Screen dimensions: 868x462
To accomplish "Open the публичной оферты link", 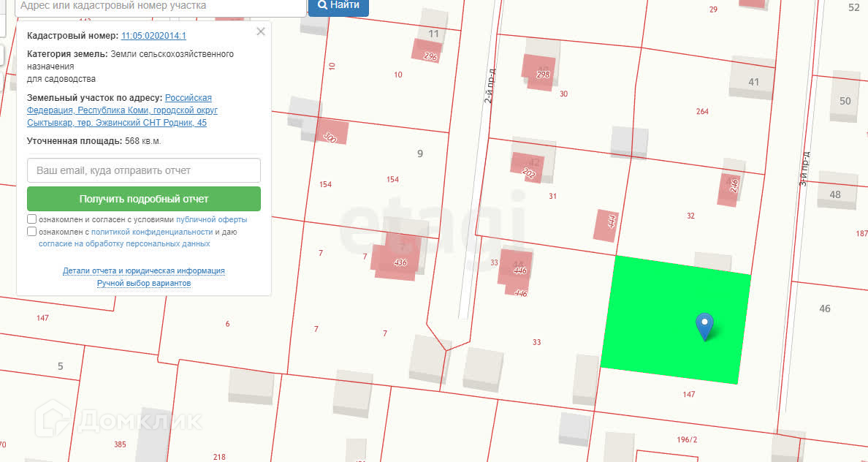I will tap(211, 219).
